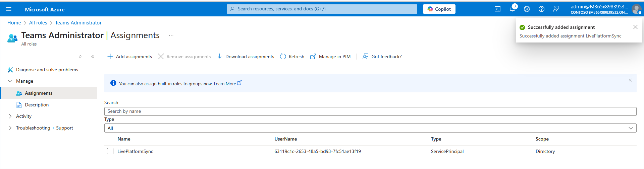The height and width of the screenshot is (169, 644).
Task: Expand Troubleshooting + Support section
Action: click(10, 128)
